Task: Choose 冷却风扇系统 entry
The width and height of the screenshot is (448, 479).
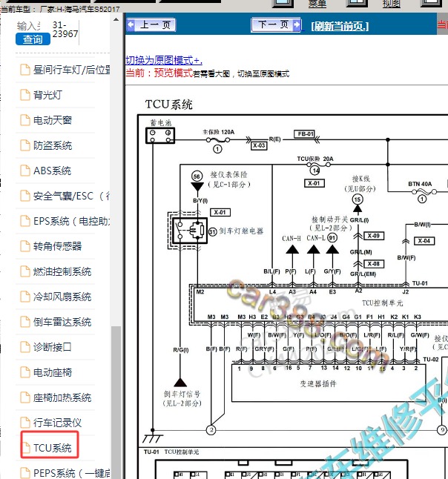Action: point(62,297)
